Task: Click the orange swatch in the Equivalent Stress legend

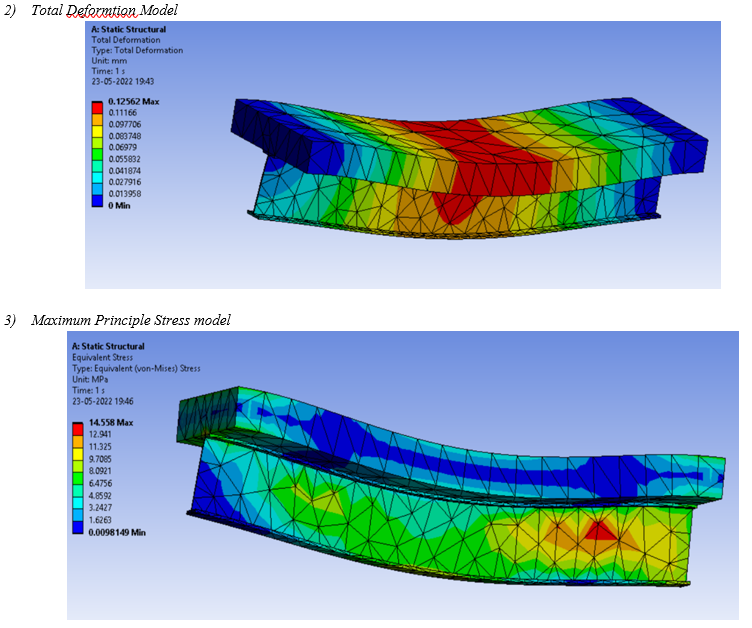Action: [78, 441]
